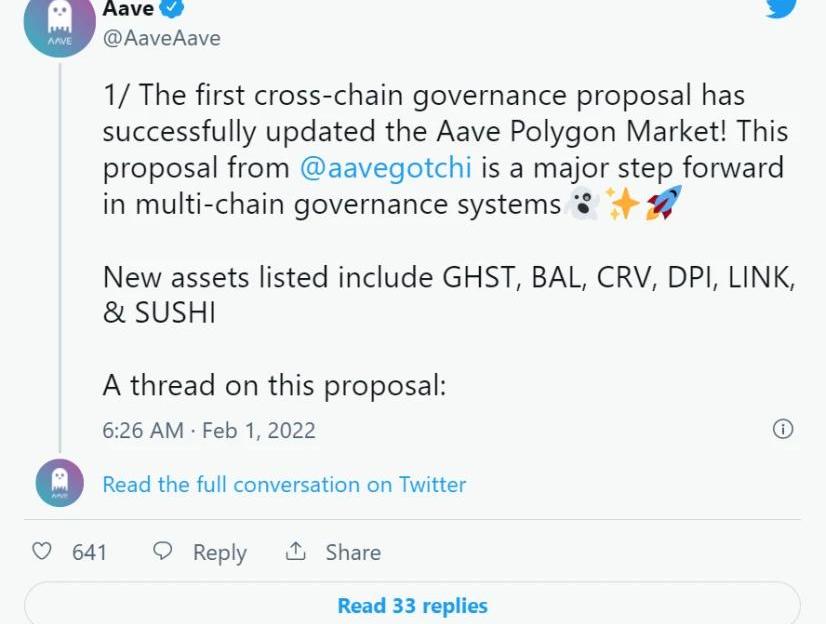Viewport: 826px width, 624px height.
Task: Click the info circle icon
Action: coord(784,429)
